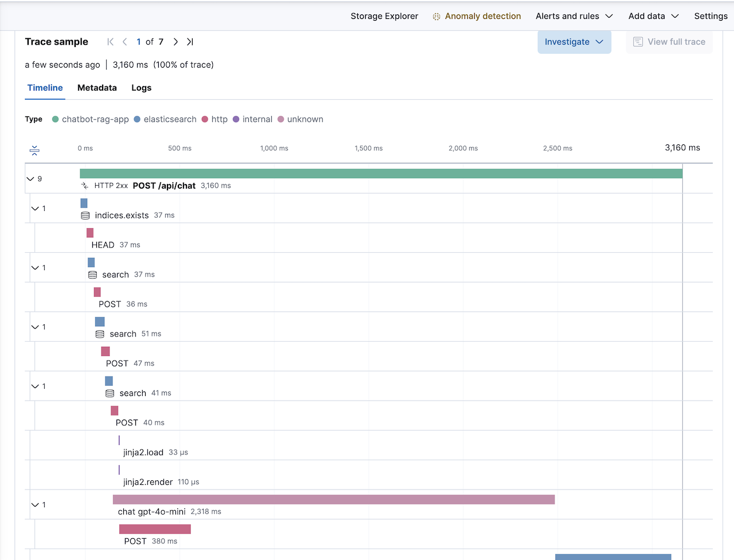Go to previous trace sample
Viewport: 734px width, 560px height.
click(125, 42)
